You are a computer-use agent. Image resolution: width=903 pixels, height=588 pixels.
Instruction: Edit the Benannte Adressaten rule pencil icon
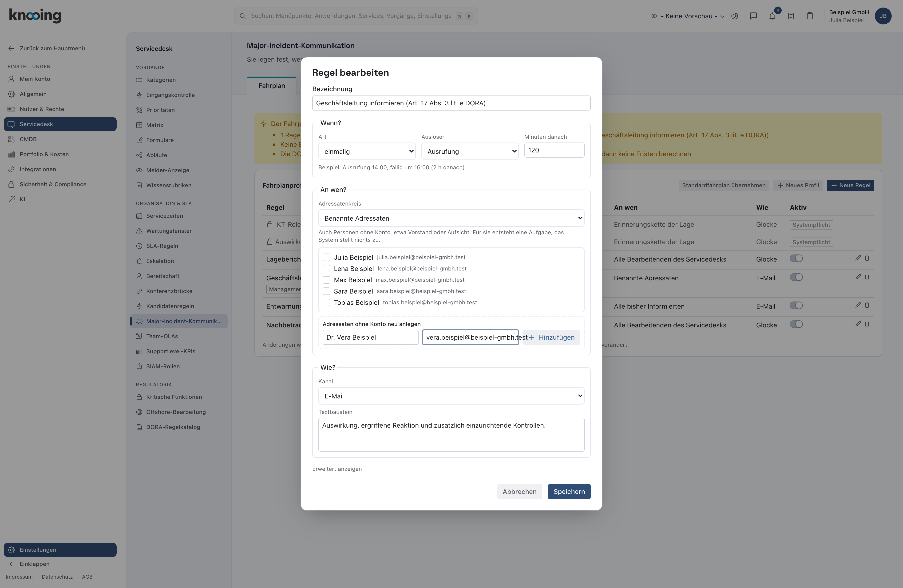pyautogui.click(x=858, y=277)
